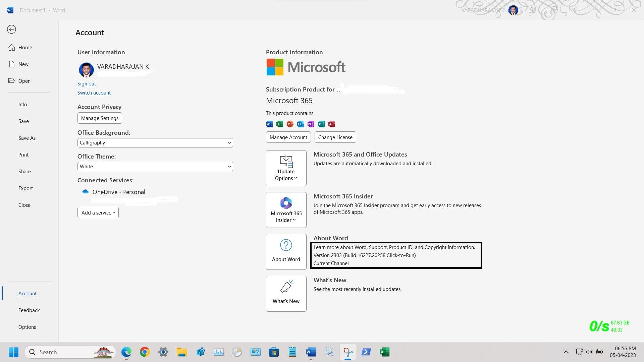Open Microsoft 365 Insider dropdown
The height and width of the screenshot is (362, 644).
click(x=286, y=210)
